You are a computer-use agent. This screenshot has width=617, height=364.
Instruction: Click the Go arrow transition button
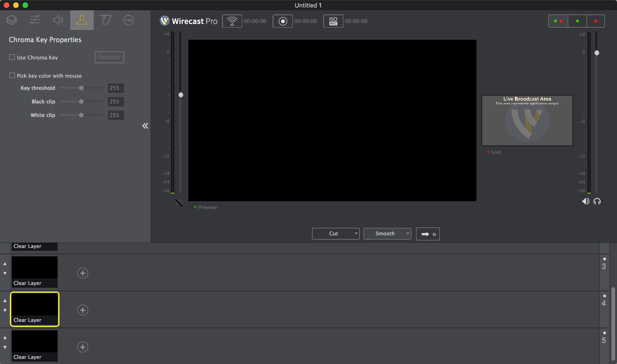pyautogui.click(x=428, y=234)
